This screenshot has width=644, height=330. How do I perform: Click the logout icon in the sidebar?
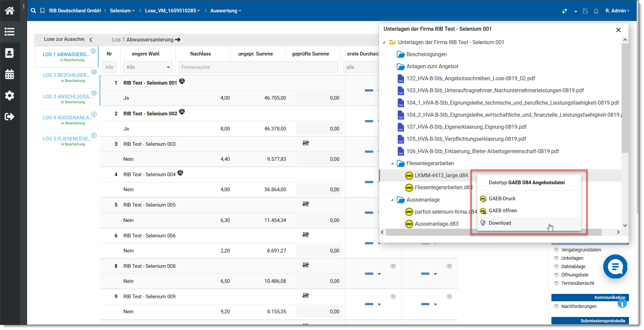point(9,116)
